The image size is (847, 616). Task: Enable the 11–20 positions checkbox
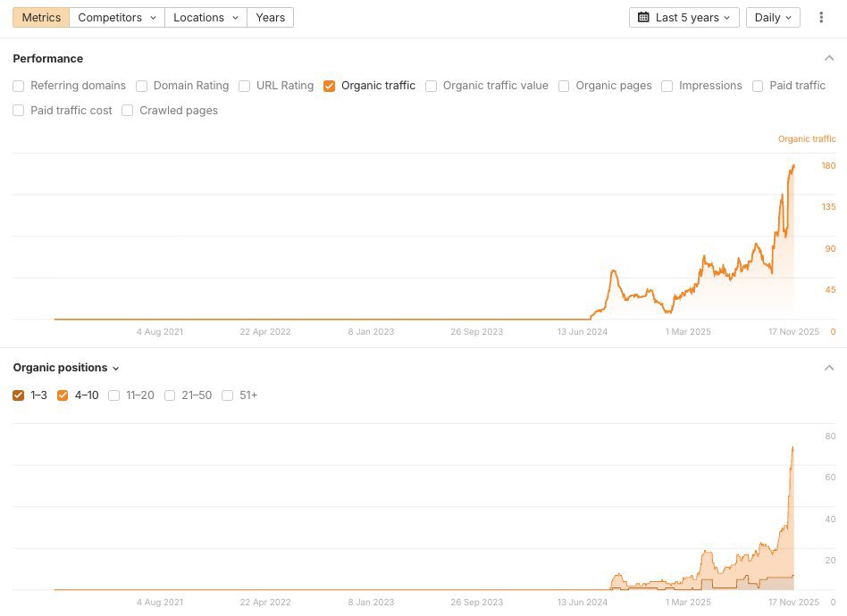tap(114, 395)
